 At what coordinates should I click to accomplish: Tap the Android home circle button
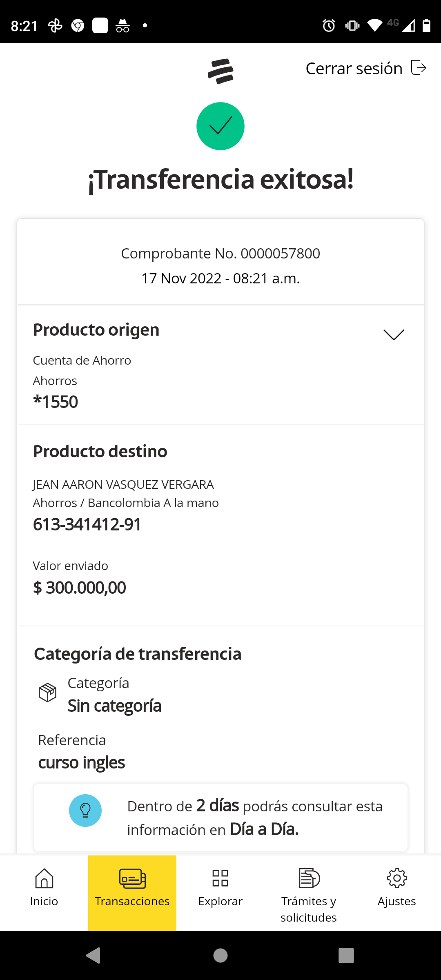pyautogui.click(x=220, y=955)
